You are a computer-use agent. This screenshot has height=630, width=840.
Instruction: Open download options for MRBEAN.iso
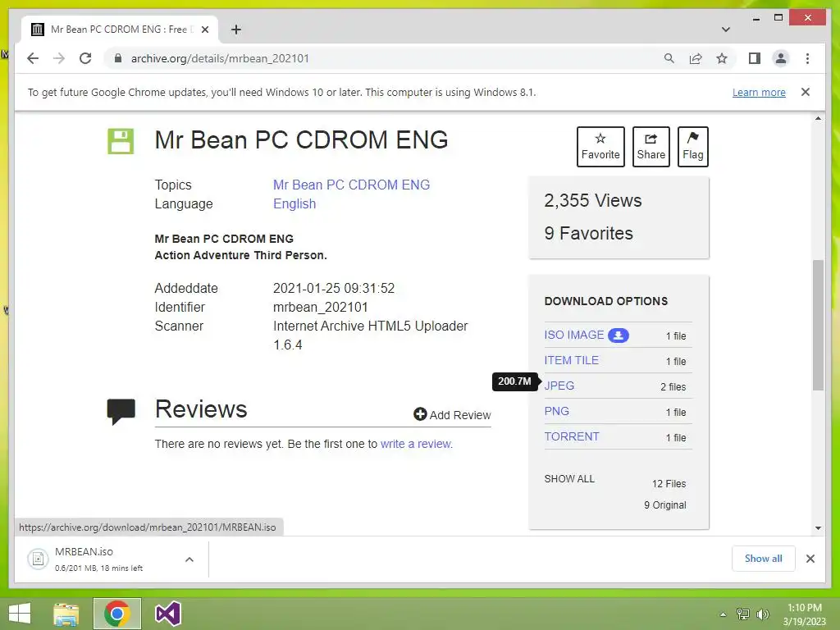(189, 559)
